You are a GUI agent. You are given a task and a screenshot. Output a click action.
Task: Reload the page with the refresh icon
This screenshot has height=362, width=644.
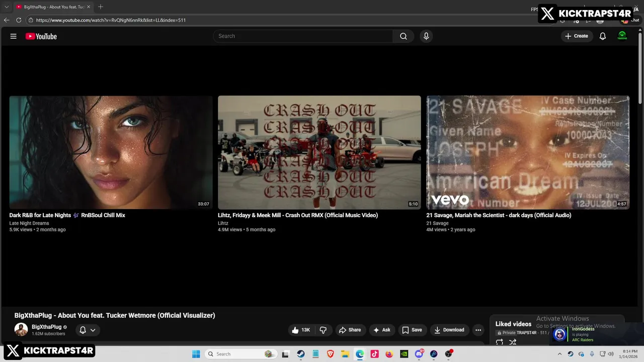pos(19,20)
